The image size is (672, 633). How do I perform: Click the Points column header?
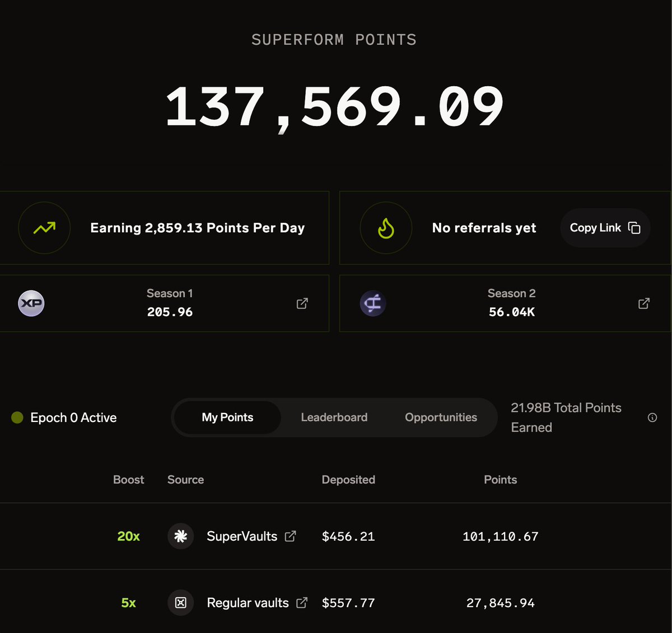501,480
